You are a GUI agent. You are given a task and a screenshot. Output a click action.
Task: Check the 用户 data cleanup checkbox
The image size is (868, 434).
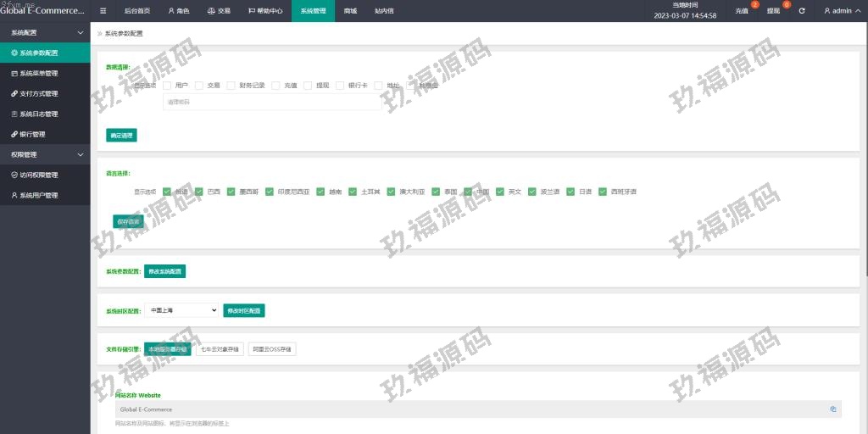168,86
